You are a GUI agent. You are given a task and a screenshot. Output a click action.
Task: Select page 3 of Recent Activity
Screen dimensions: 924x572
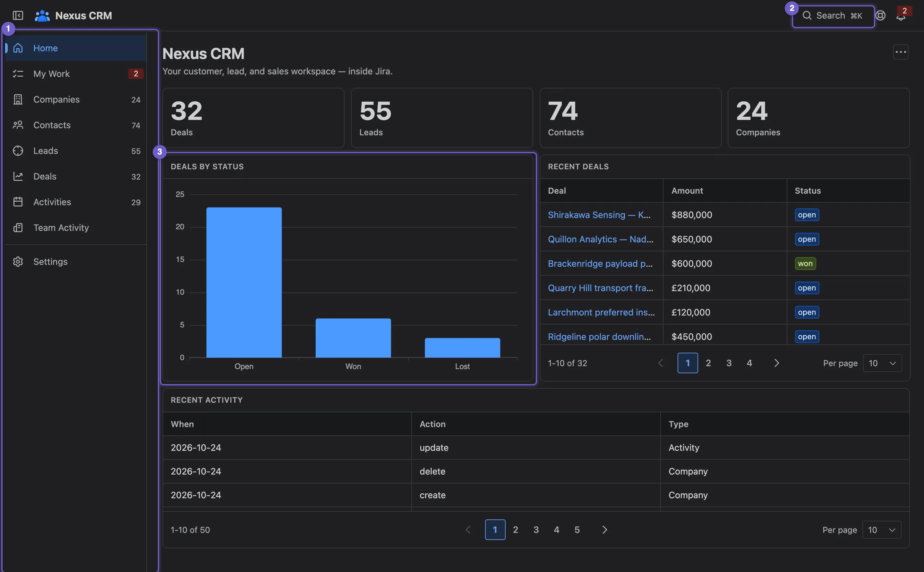(x=536, y=530)
